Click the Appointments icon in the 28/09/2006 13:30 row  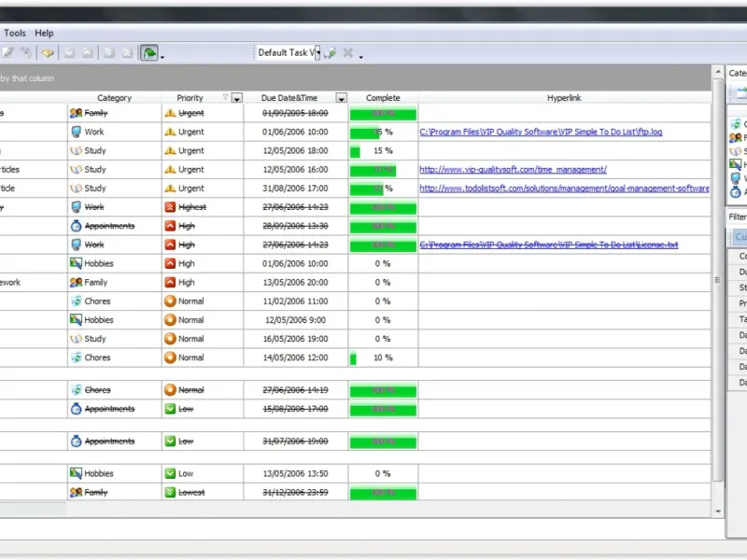[76, 226]
